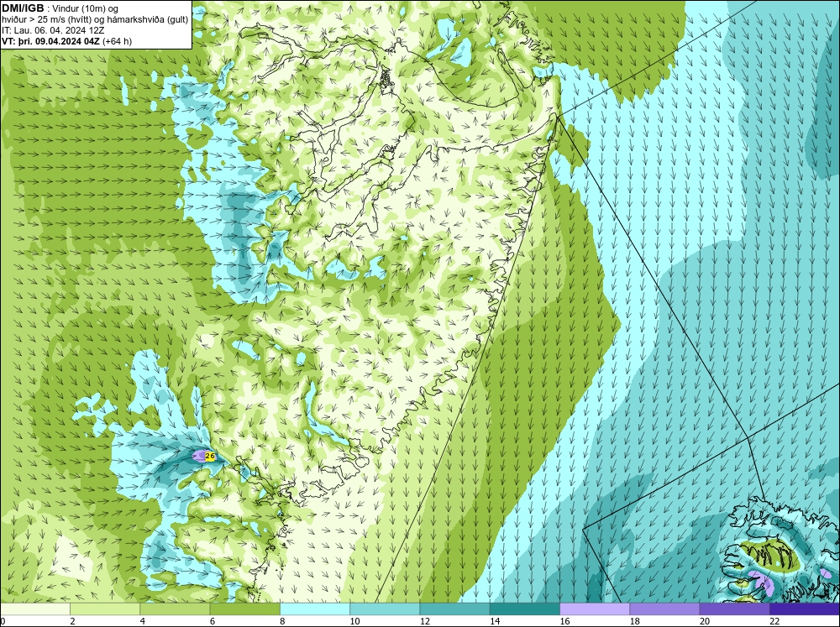Click the 'hviður > 25 m/s' description line
The width and height of the screenshot is (840, 627).
coord(95,19)
